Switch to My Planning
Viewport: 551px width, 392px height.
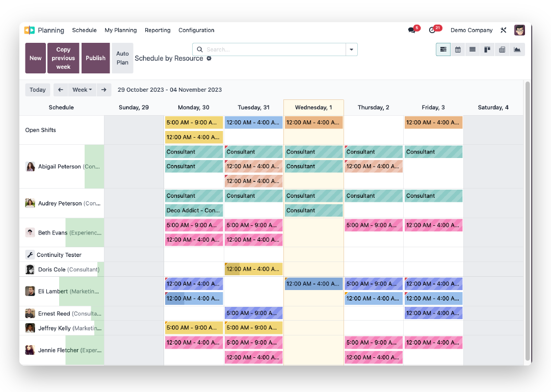pos(120,30)
